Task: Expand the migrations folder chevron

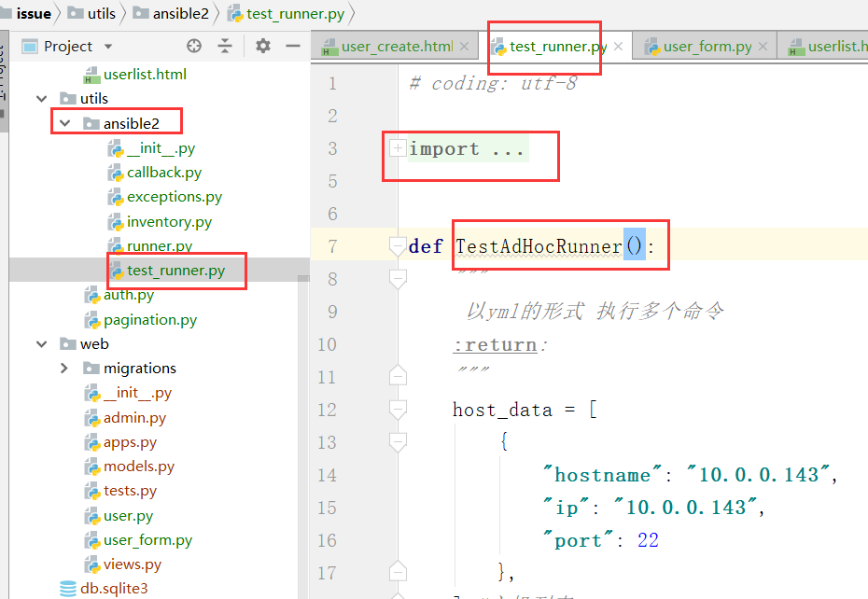Action: tap(64, 369)
